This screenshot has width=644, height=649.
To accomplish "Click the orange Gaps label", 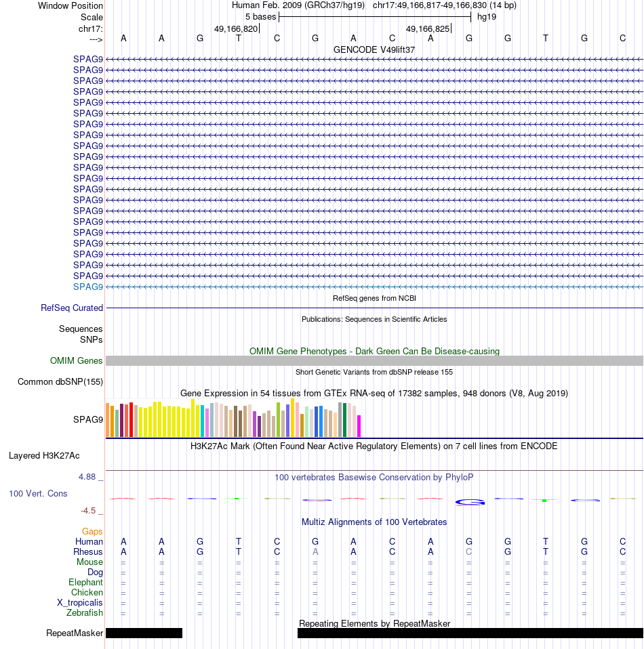I will [x=92, y=531].
